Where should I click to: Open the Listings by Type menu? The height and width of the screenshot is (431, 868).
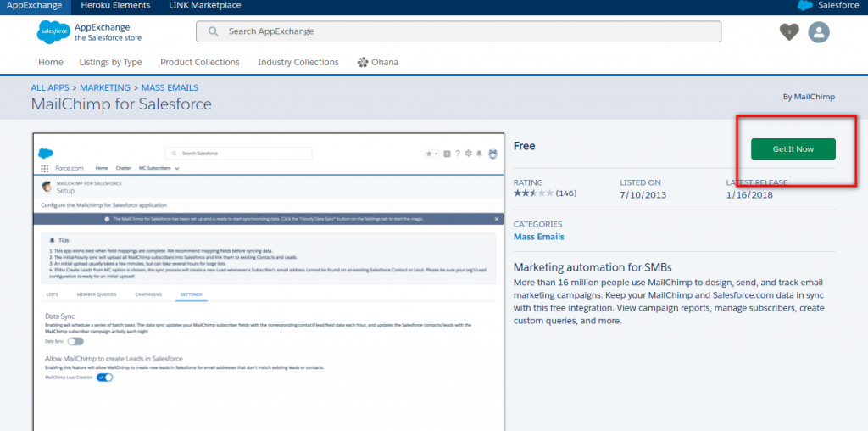coord(110,62)
